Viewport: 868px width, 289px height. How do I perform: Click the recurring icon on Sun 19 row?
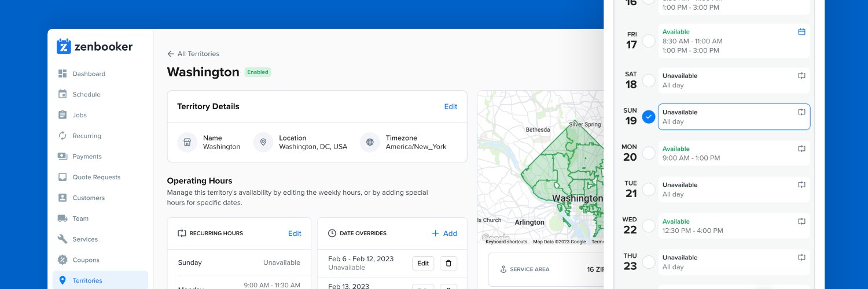point(801,112)
